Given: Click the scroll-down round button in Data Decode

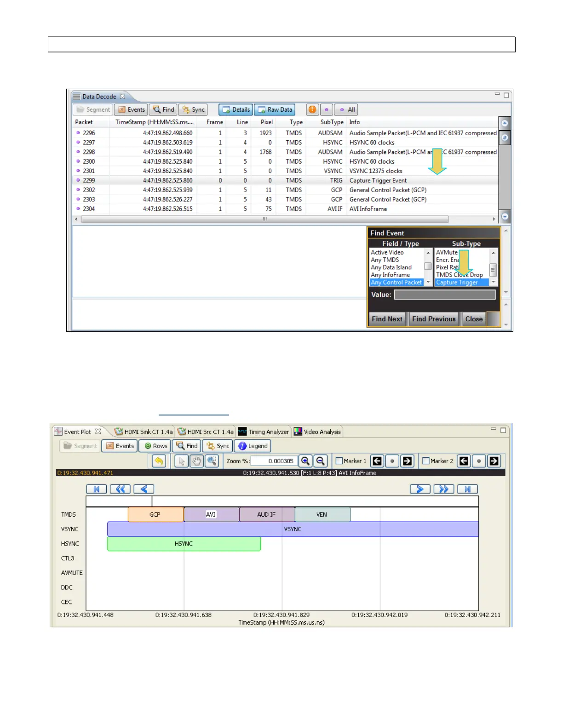Looking at the screenshot, I should pos(505,216).
